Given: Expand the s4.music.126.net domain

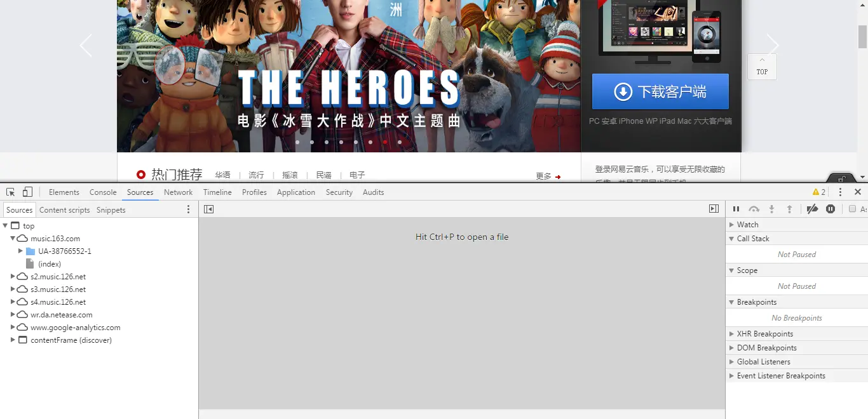Looking at the screenshot, I should [x=13, y=302].
